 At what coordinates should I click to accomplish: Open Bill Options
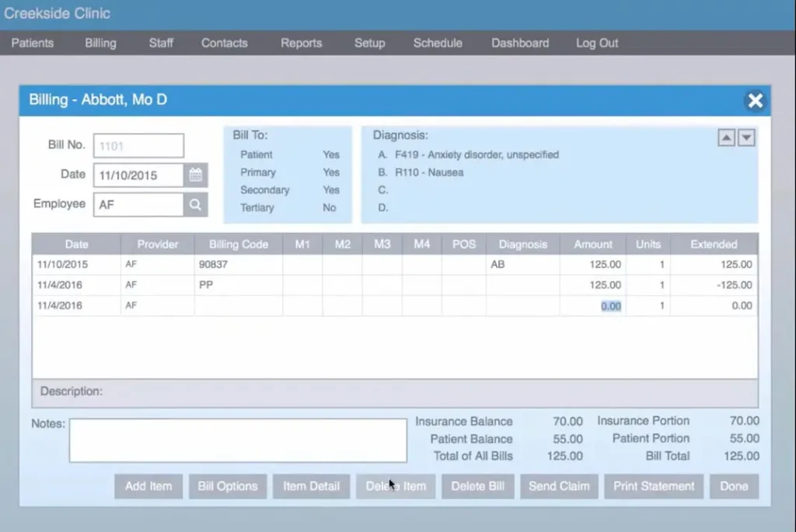point(228,486)
